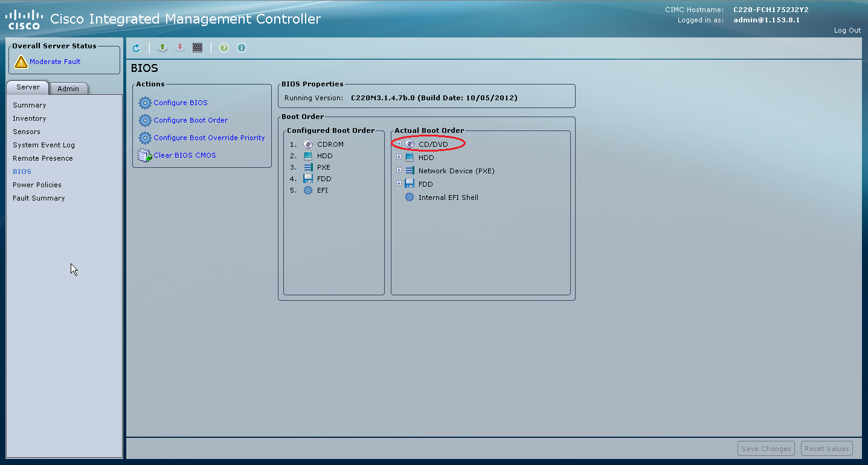Open Sensors in the sidebar
868x465 pixels.
(27, 132)
